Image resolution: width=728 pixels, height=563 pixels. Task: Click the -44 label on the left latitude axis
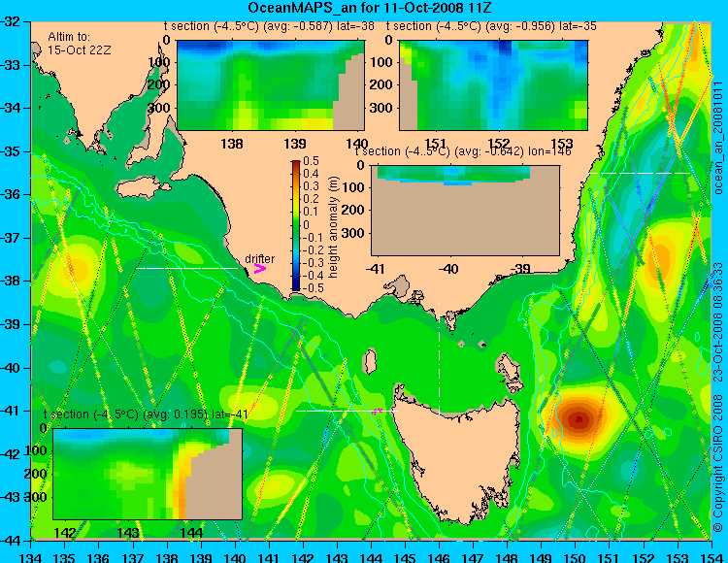click(x=11, y=541)
